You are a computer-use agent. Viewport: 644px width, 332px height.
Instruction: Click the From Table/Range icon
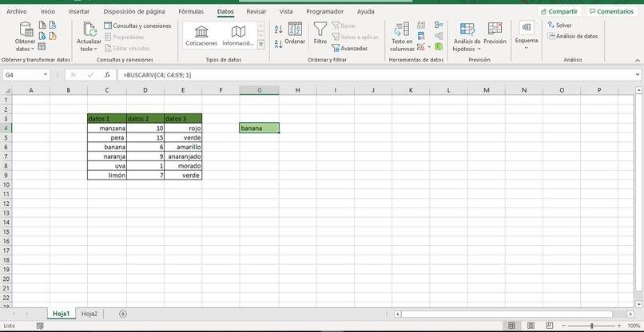coord(42,46)
